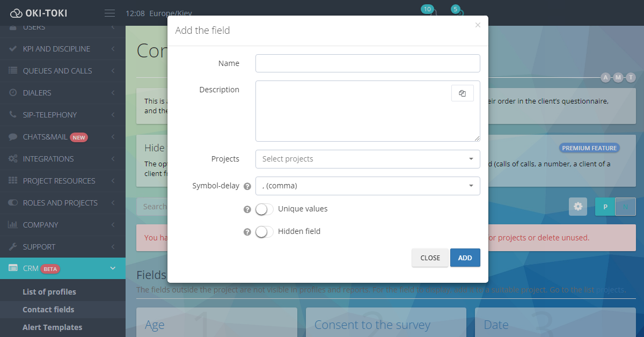
Task: Click the hamburger menu icon in header
Action: point(109,13)
